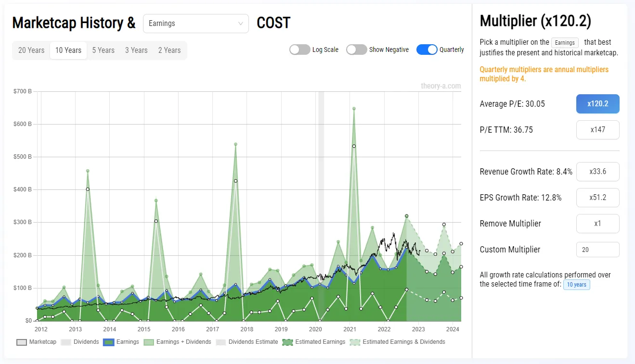Click the $700 B axis label
635x364 pixels.
[x=23, y=91]
